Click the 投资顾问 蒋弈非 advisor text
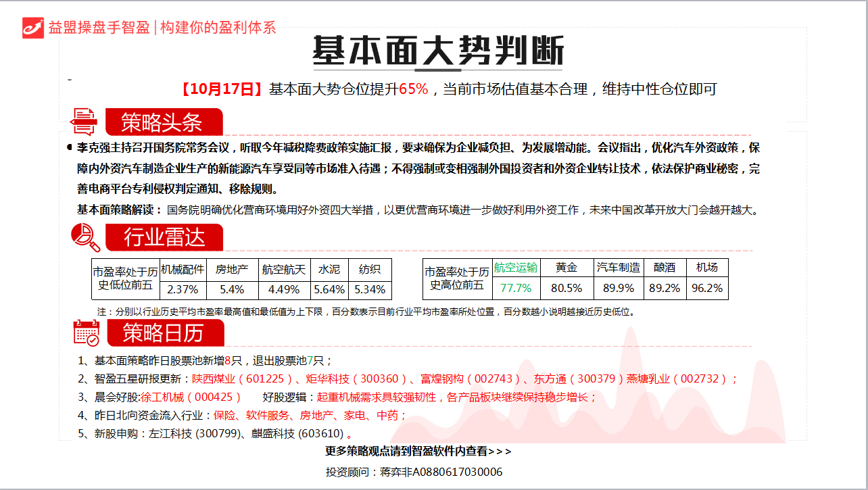 [414, 472]
